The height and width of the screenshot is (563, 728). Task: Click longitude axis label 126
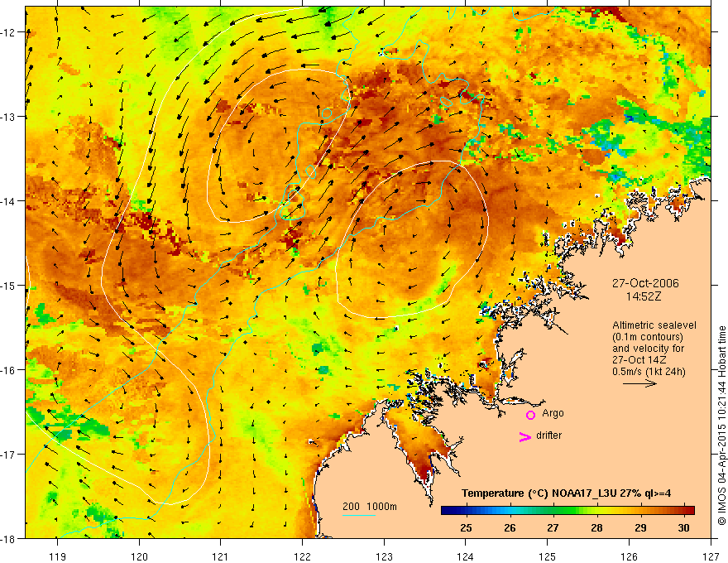[x=629, y=556]
